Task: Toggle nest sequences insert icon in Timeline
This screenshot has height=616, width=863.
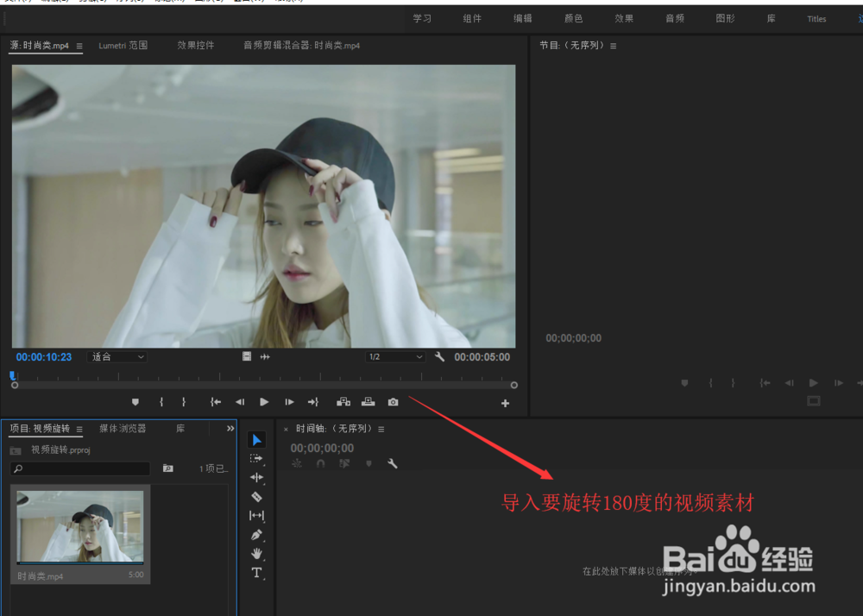Action: (297, 463)
